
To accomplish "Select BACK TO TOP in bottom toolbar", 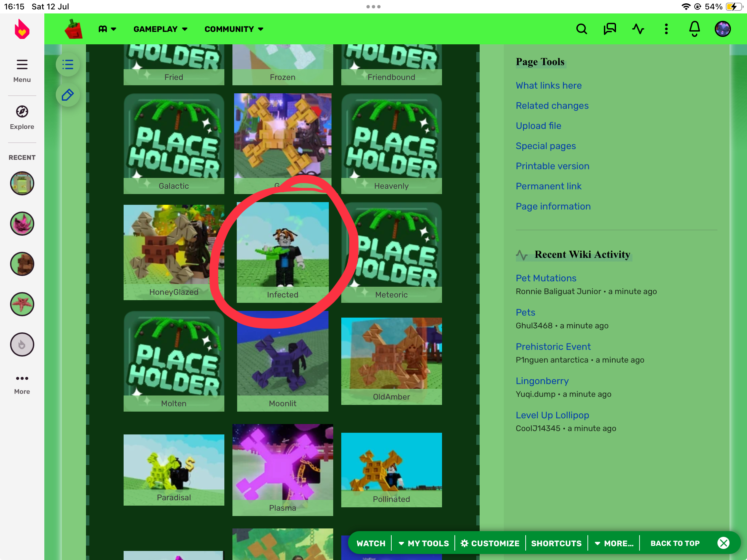I will [675, 543].
